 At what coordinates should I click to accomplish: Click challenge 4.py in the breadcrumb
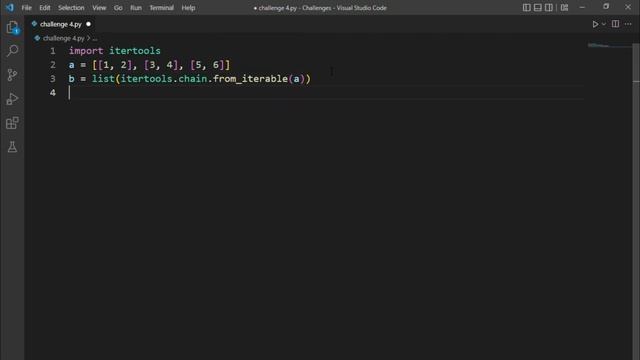63,38
